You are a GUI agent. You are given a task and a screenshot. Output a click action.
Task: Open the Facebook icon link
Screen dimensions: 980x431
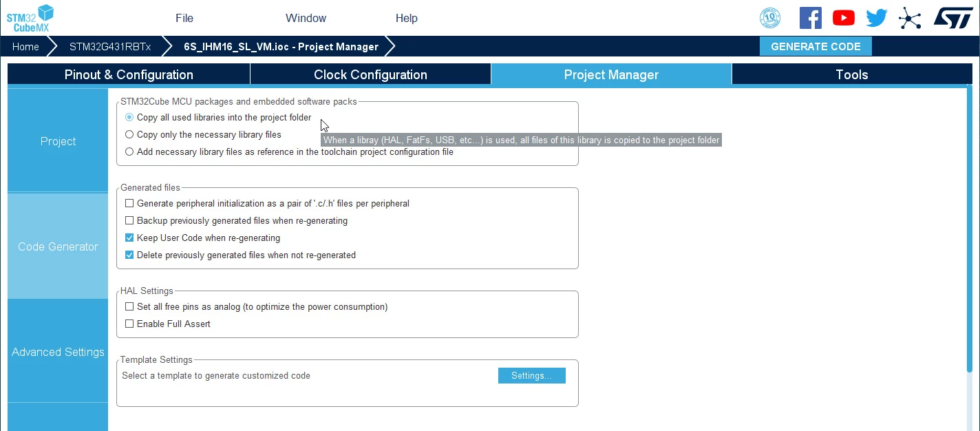[810, 18]
